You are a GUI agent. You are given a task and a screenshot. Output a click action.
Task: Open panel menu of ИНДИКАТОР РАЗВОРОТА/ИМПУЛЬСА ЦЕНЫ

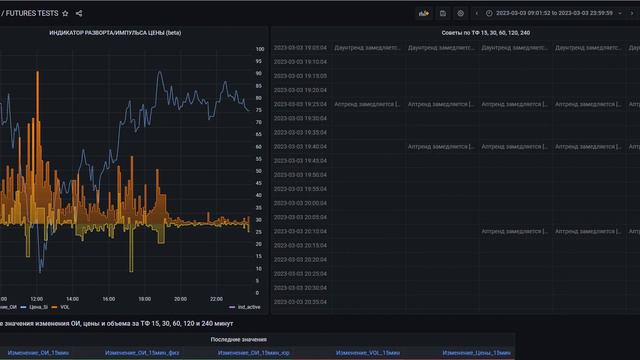(x=115, y=33)
